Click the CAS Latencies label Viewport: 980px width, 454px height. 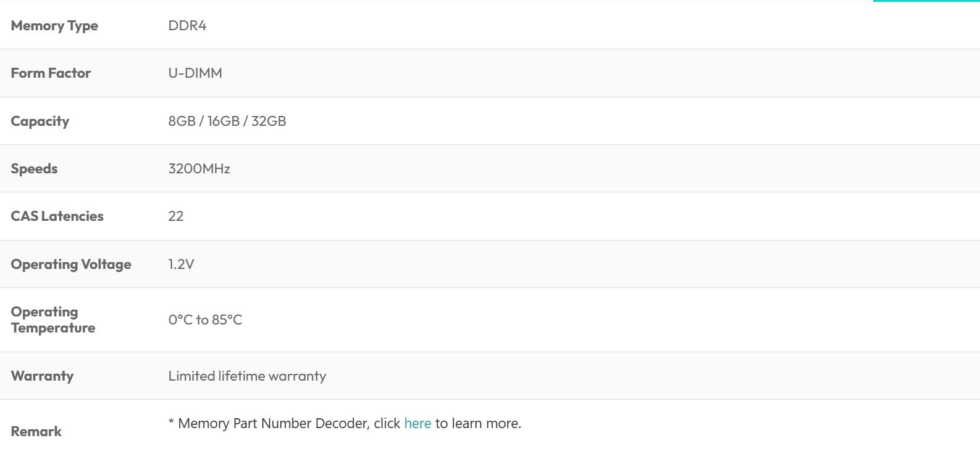coord(57,216)
